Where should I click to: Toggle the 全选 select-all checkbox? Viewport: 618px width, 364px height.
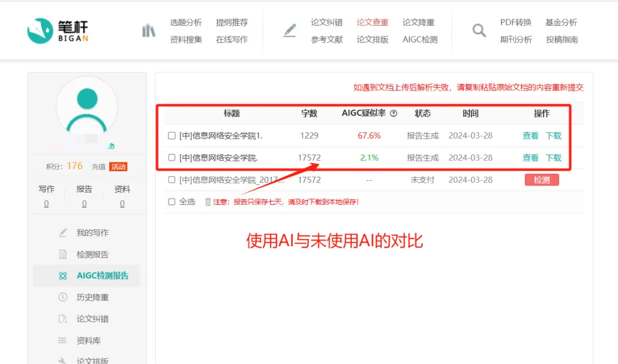(x=172, y=201)
